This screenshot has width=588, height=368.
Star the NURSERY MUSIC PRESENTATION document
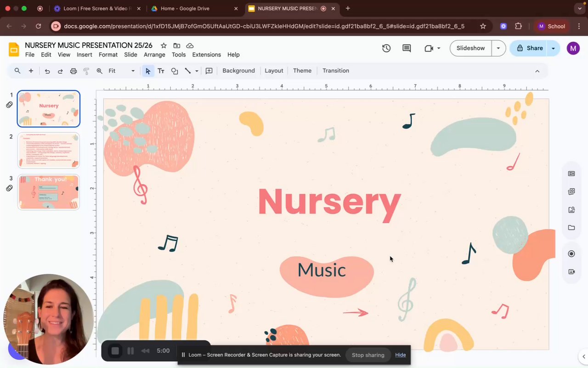(164, 46)
